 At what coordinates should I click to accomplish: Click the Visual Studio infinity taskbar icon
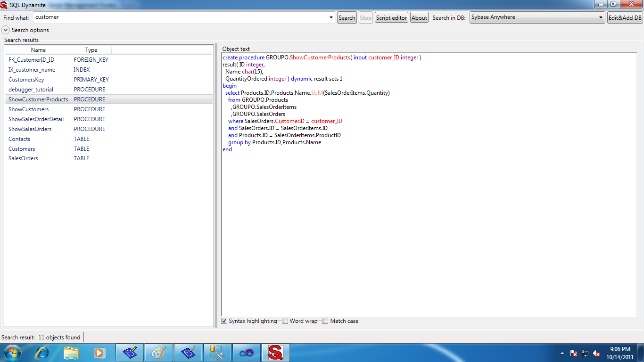point(247,353)
